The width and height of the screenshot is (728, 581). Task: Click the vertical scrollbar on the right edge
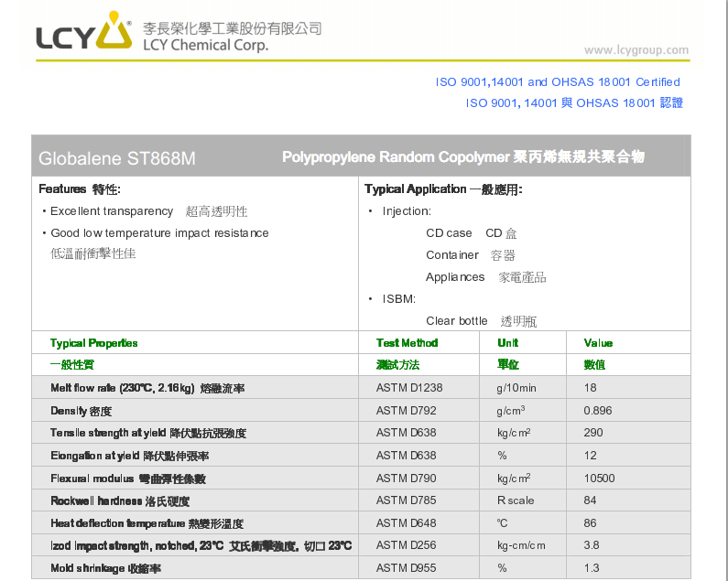pyautogui.click(x=724, y=291)
